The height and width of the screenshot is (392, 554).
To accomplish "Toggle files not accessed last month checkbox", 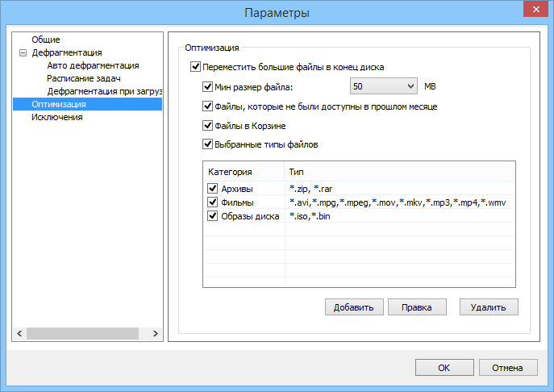I will [207, 106].
